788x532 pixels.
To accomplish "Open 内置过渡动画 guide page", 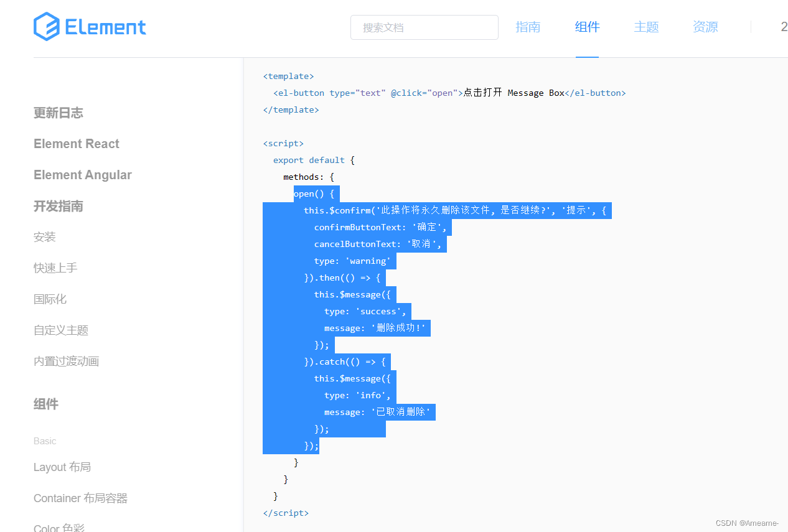I will [x=67, y=362].
